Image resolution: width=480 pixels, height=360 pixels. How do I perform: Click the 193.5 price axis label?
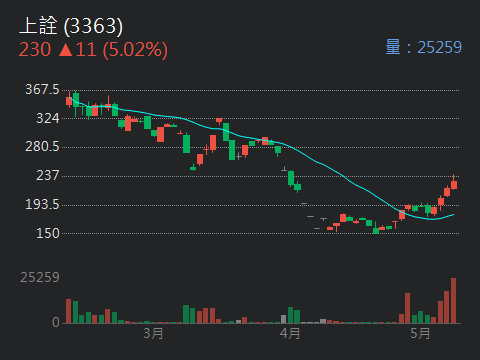click(x=42, y=204)
